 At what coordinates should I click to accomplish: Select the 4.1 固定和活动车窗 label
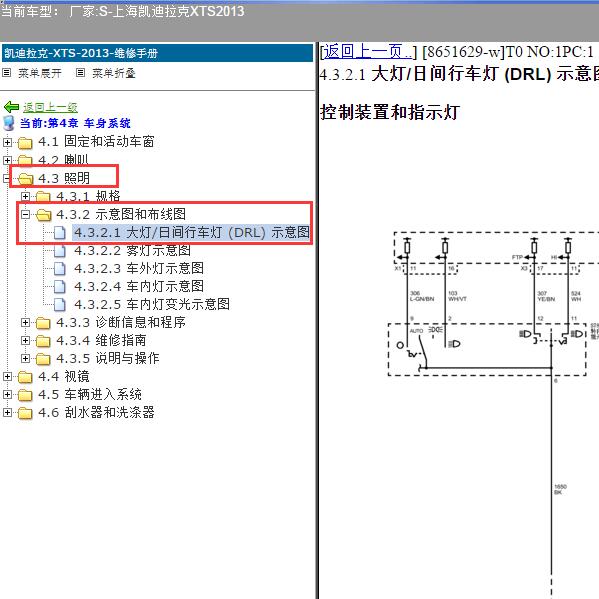pos(96,142)
